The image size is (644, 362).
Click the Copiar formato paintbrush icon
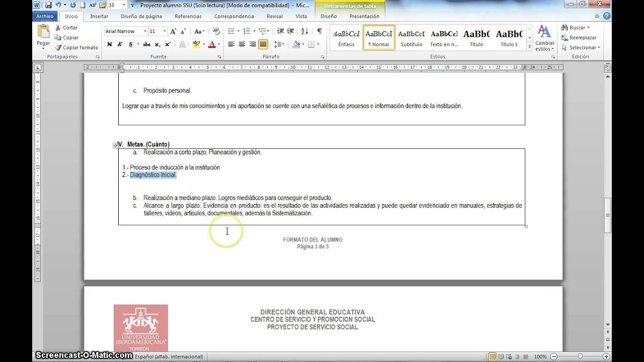pos(58,48)
